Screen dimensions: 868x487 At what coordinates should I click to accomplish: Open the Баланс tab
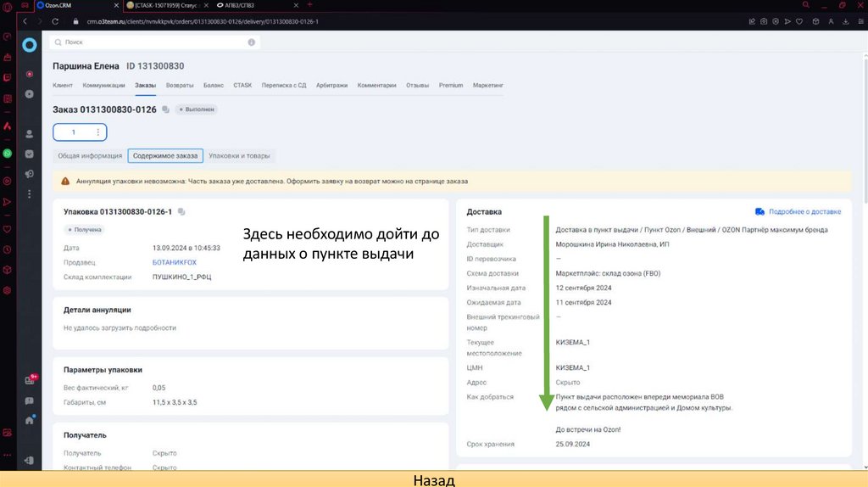[213, 86]
